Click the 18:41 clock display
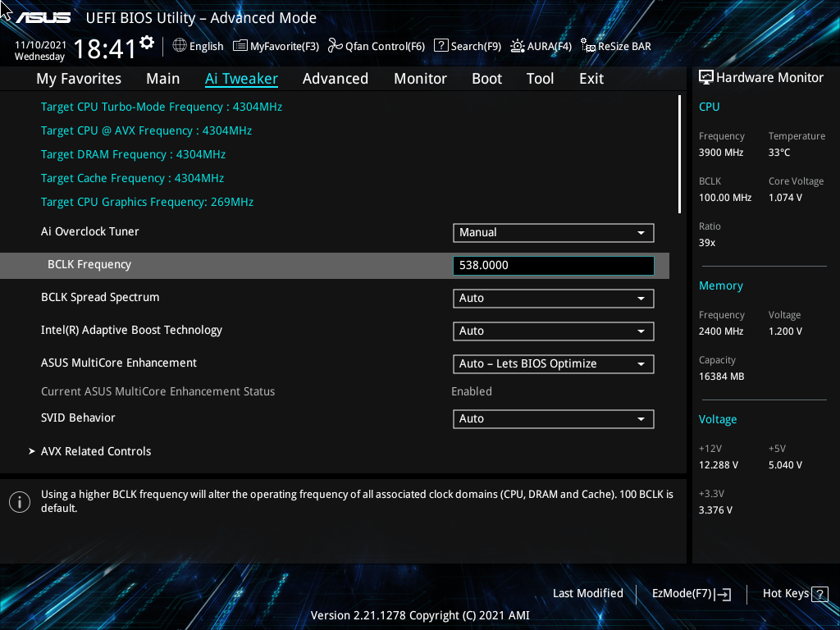Image resolution: width=840 pixels, height=630 pixels. tap(104, 49)
